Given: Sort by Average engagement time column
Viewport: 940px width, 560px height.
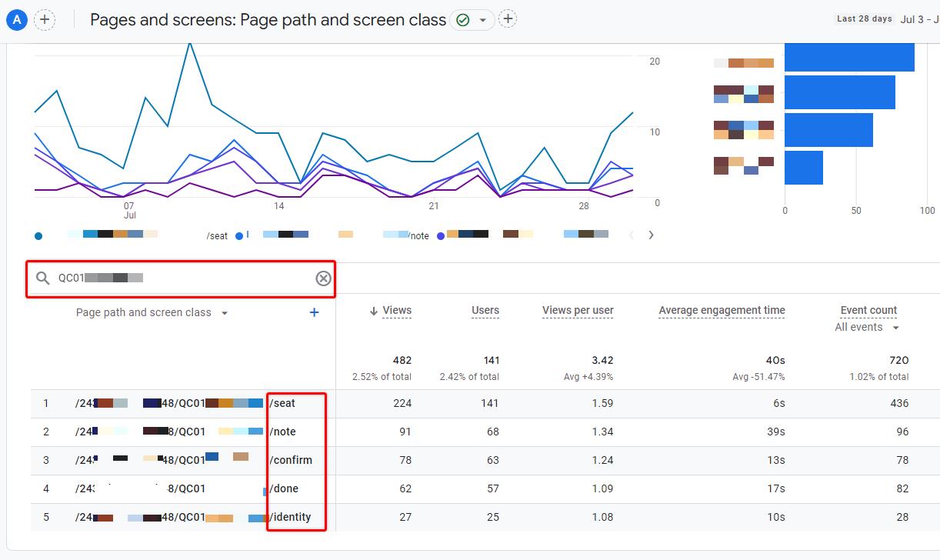Looking at the screenshot, I should (x=721, y=310).
